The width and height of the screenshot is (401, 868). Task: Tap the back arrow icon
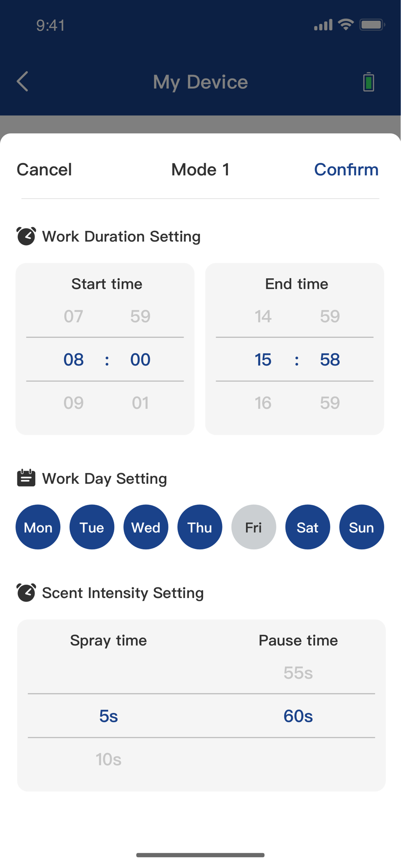pyautogui.click(x=23, y=82)
